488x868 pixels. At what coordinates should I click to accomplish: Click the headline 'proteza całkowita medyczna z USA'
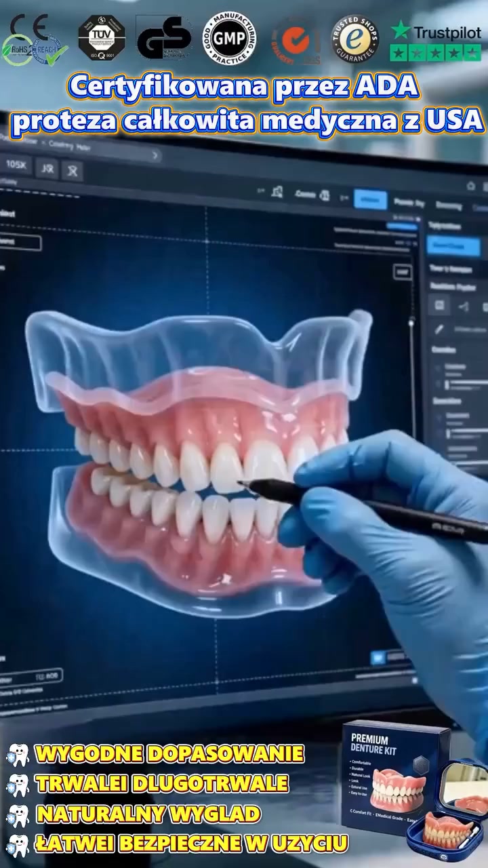click(247, 121)
